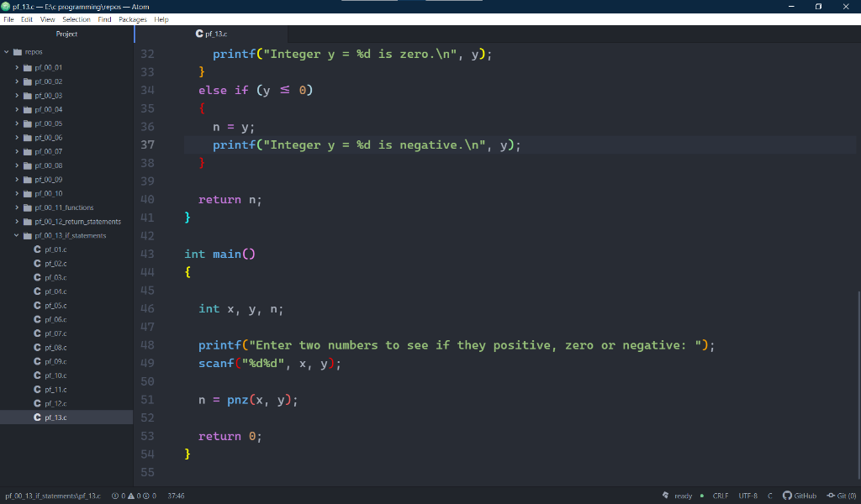
Task: Click the C file icon beside pf_04.c
Action: (x=37, y=291)
